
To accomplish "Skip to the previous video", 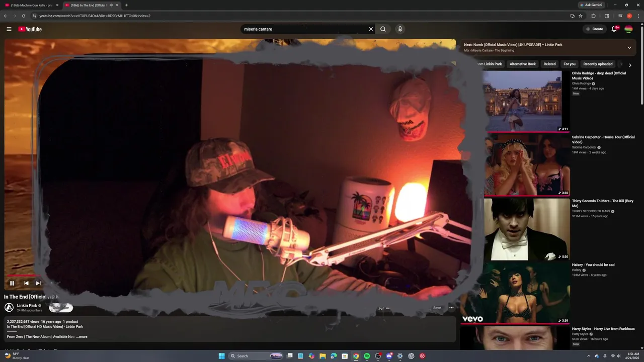I will coord(26,283).
